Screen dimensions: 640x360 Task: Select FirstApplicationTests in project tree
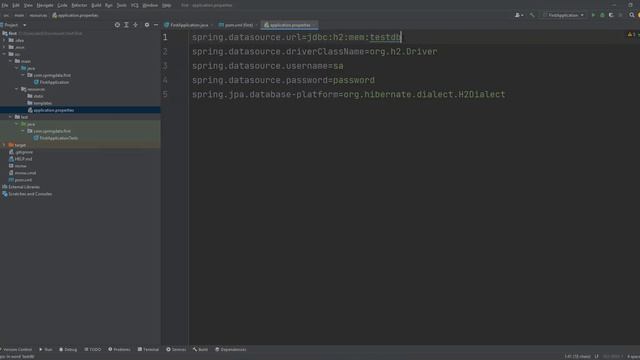[x=56, y=138]
